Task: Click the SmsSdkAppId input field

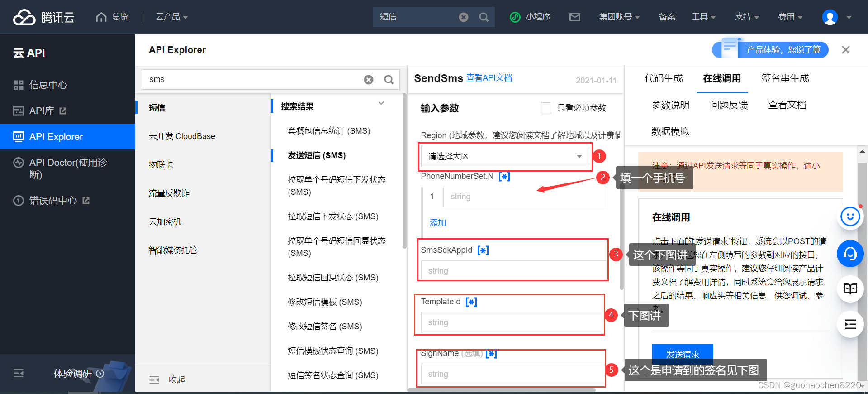Action: coord(513,271)
